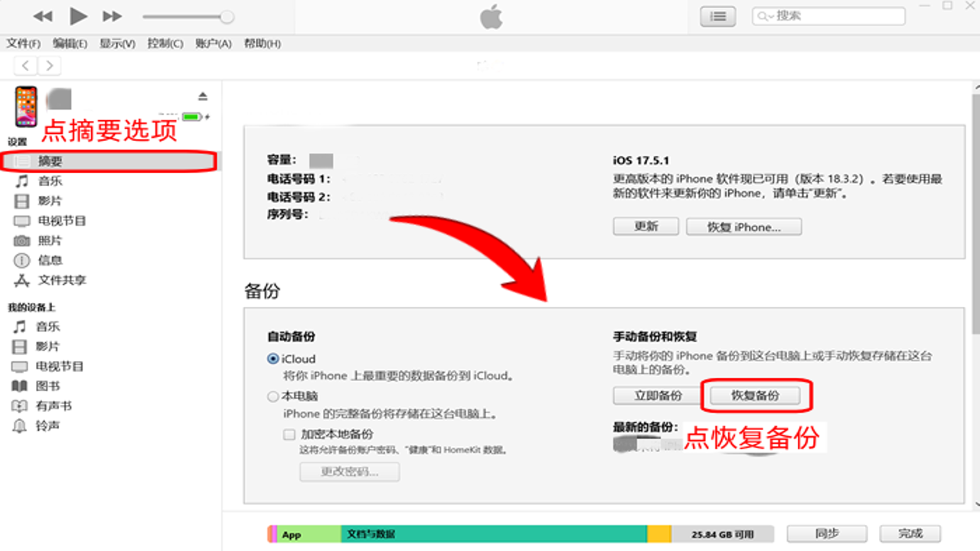Focus the 搜索 search field
Viewport: 980px width, 551px height.
(x=828, y=15)
